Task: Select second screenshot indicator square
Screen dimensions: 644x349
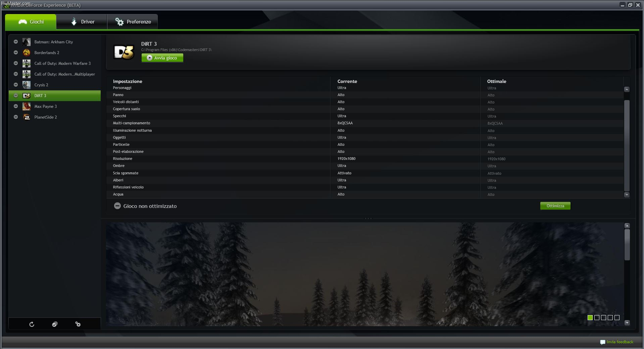Action: [597, 317]
